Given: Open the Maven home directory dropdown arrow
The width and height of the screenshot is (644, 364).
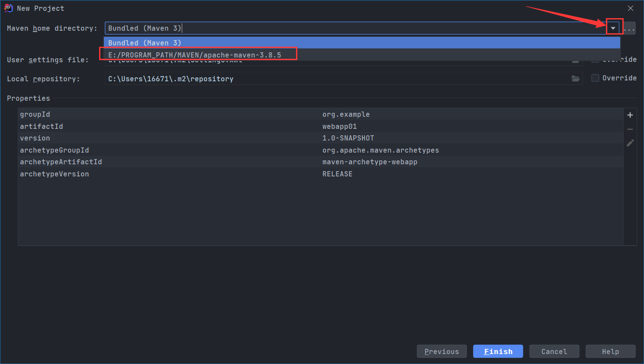Looking at the screenshot, I should (613, 28).
